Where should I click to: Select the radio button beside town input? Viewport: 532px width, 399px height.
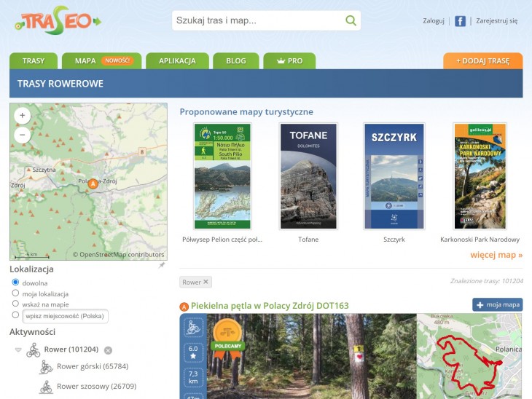pos(15,315)
